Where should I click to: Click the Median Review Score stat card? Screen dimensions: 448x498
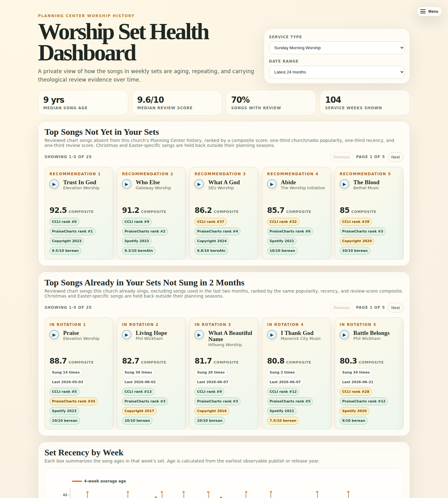pyautogui.click(x=177, y=103)
